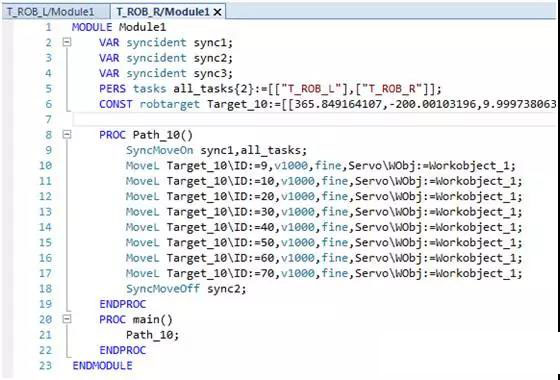Click 'ENDMODULE' on line 23
The height and width of the screenshot is (380, 560).
(102, 365)
